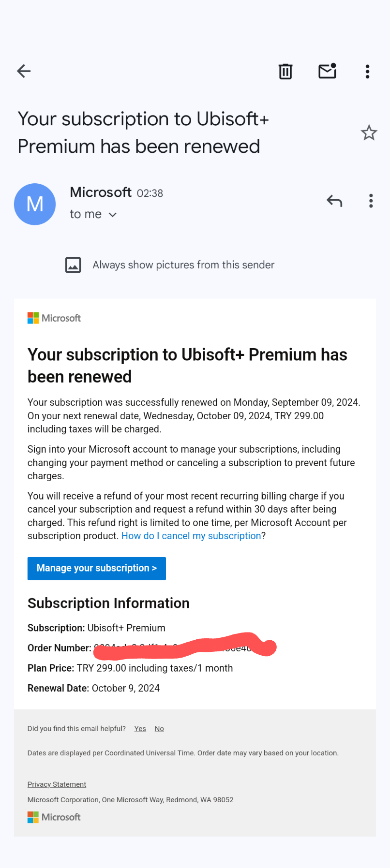The height and width of the screenshot is (868, 390).
Task: Open sender row three-dot menu
Action: pos(371,201)
